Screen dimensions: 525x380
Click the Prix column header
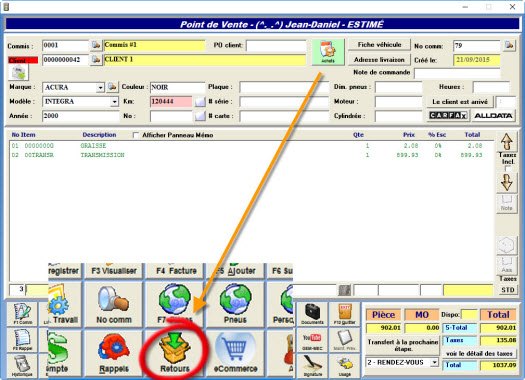pyautogui.click(x=409, y=135)
